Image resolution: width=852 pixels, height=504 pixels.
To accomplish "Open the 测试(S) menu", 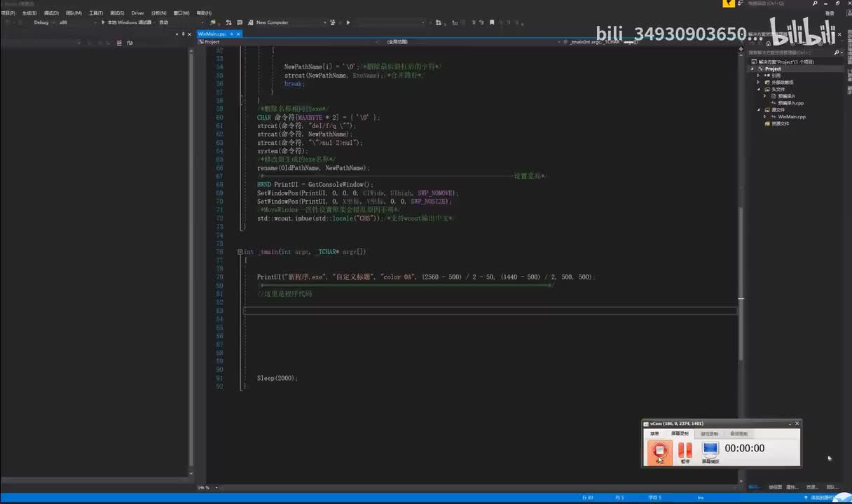I will (x=117, y=13).
